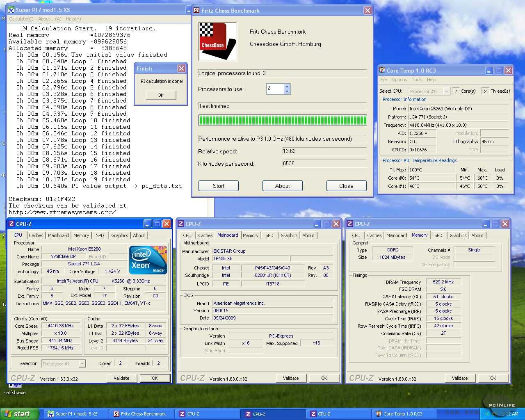Open Help menu in Super PI
The height and width of the screenshot is (420, 525).
(x=73, y=19)
